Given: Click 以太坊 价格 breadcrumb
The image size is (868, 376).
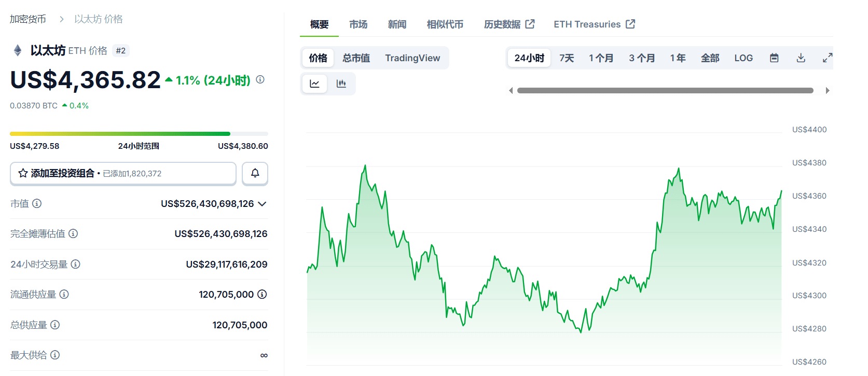Looking at the screenshot, I should [99, 19].
